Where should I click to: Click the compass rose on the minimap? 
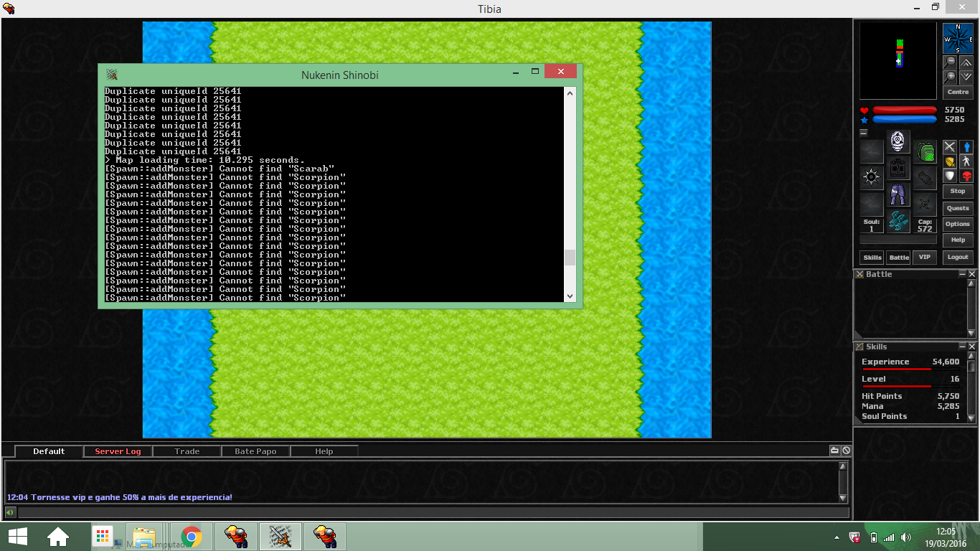(958, 39)
